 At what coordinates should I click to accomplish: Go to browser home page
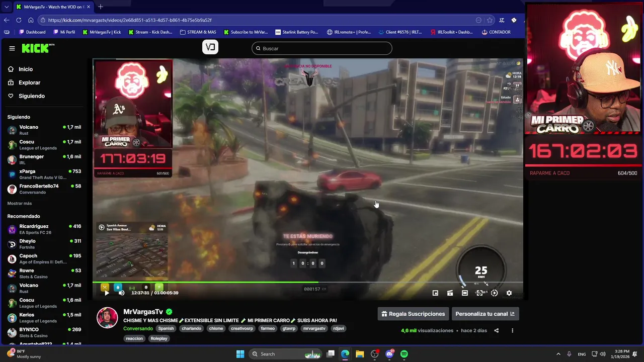[x=31, y=20]
